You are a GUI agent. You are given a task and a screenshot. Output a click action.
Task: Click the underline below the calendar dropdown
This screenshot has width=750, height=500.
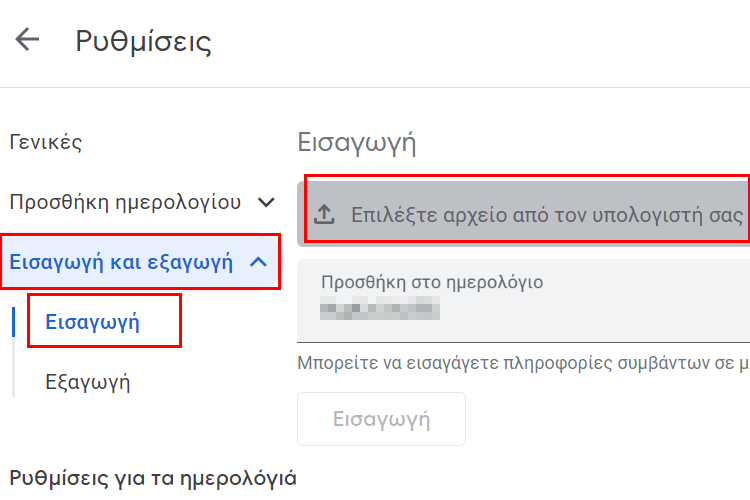[x=523, y=342]
